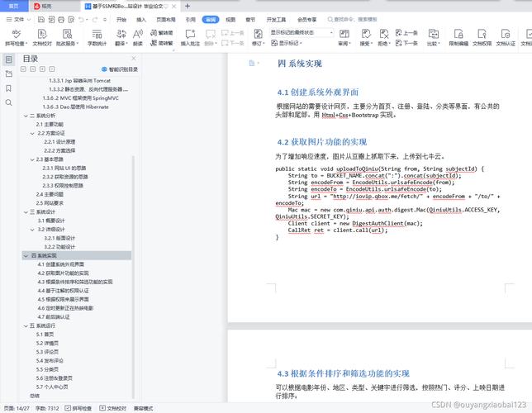This screenshot has height=413, width=532.
Task: Open document permissions (文档权限)
Action: pos(482,37)
